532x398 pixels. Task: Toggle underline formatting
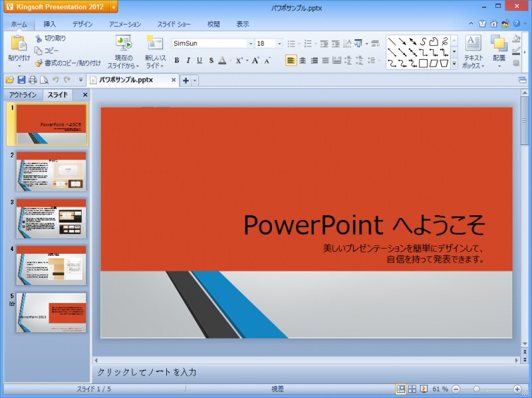pos(198,60)
